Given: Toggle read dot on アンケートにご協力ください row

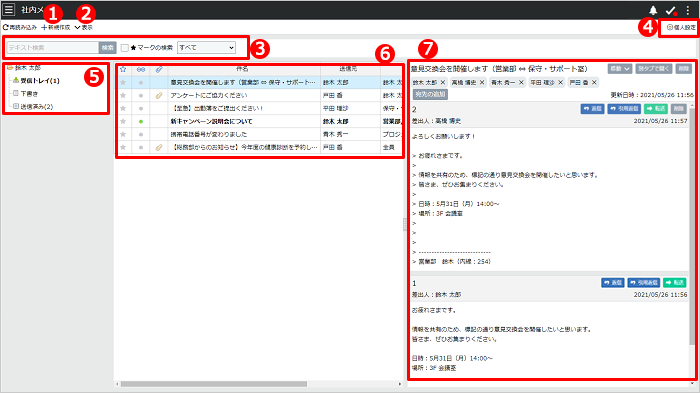Looking at the screenshot, I should [141, 96].
